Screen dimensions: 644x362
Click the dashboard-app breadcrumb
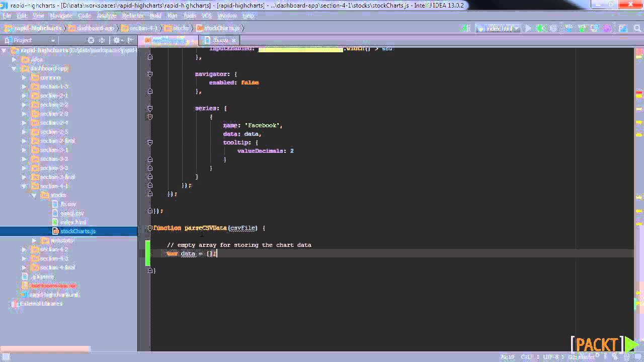coord(95,28)
